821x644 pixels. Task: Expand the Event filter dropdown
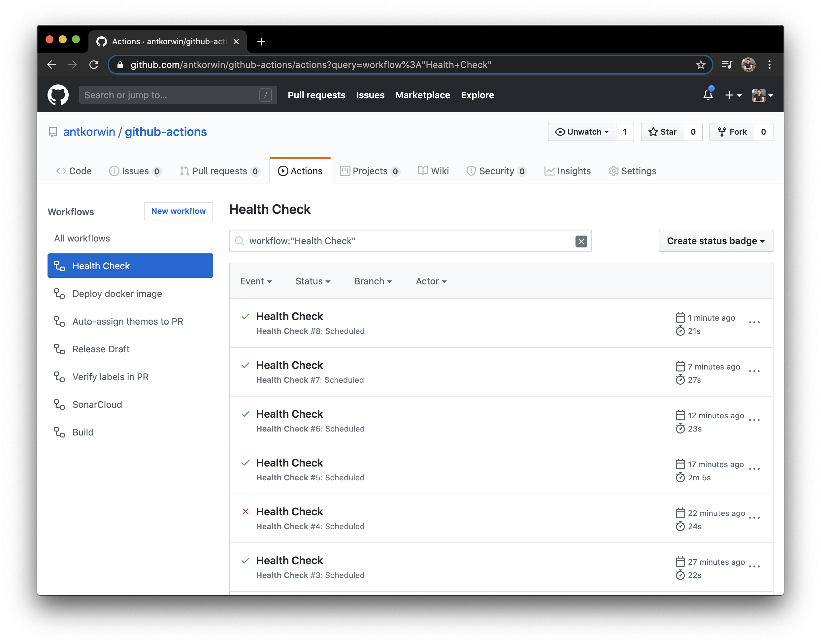click(x=256, y=281)
